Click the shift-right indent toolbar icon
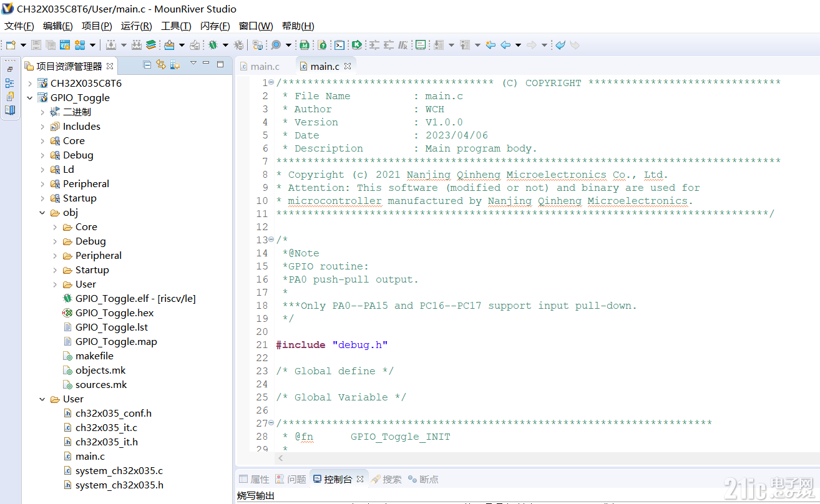820x504 pixels. pyautogui.click(x=374, y=45)
